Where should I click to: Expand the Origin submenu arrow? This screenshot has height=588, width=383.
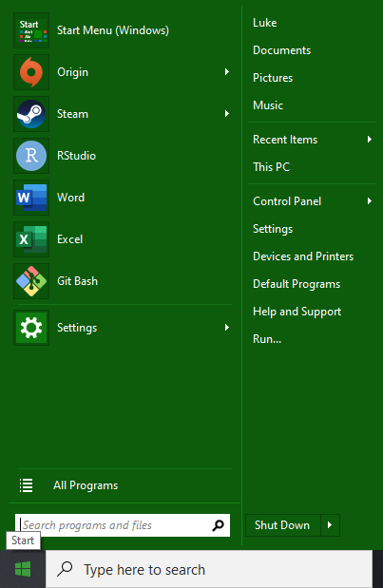[227, 71]
